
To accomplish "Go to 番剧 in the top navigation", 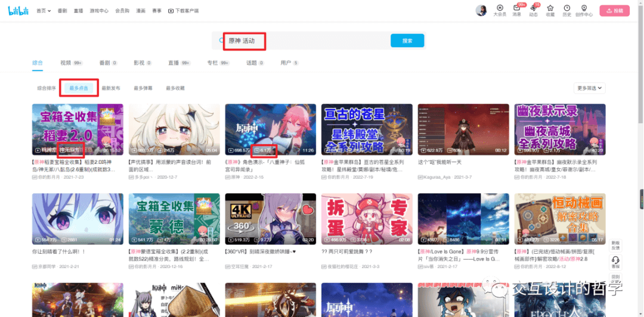I will 63,11.
